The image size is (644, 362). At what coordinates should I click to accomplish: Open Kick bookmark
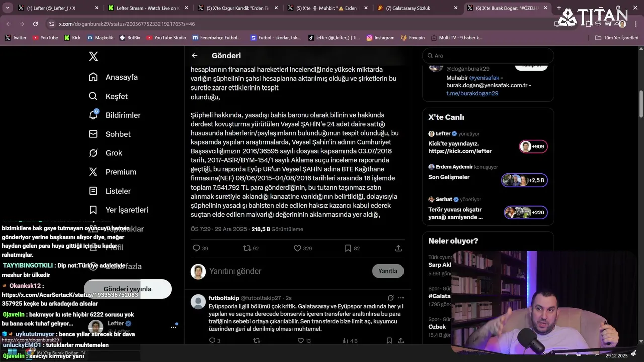coord(72,38)
